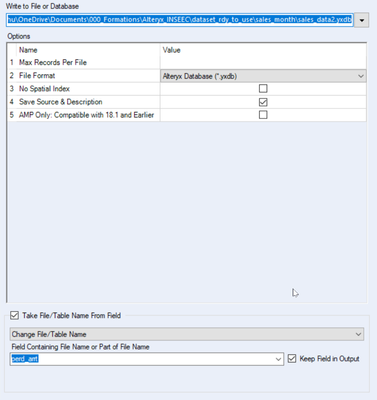The width and height of the screenshot is (377, 400).
Task: Click the No Spatial Index label
Action: coord(44,89)
